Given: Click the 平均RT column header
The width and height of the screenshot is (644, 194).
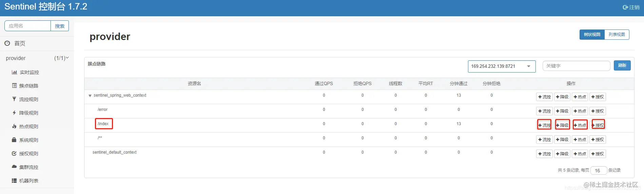Looking at the screenshot, I should coord(426,83).
